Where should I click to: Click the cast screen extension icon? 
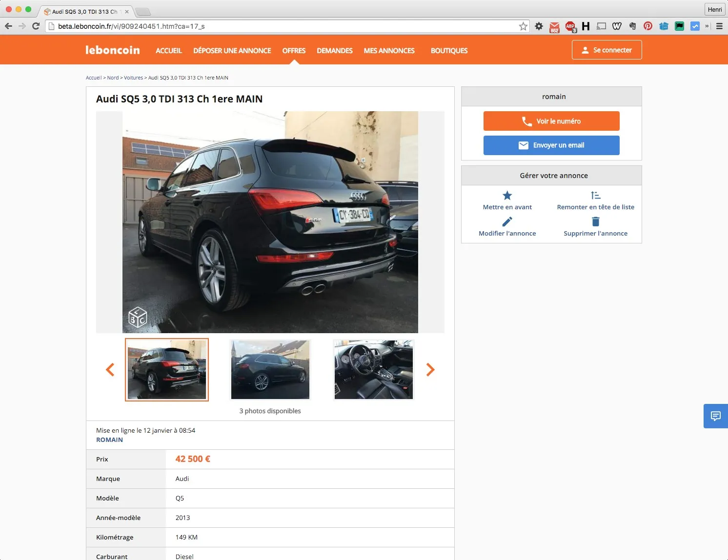pyautogui.click(x=601, y=26)
